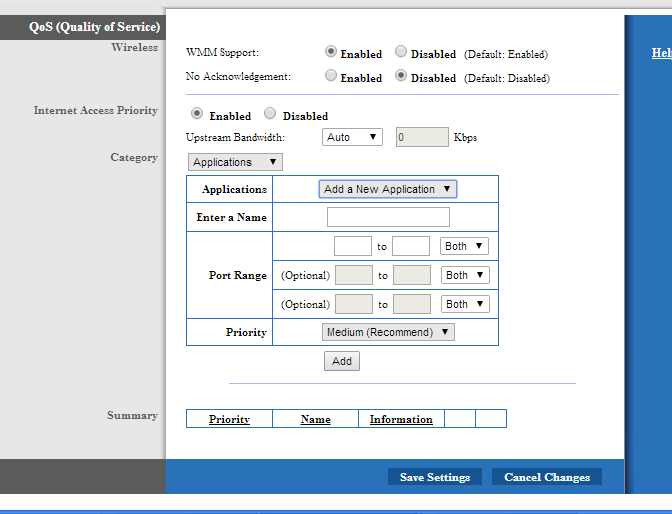Disable Internet Access Priority
Image resolution: width=672 pixels, height=514 pixels.
[x=270, y=113]
